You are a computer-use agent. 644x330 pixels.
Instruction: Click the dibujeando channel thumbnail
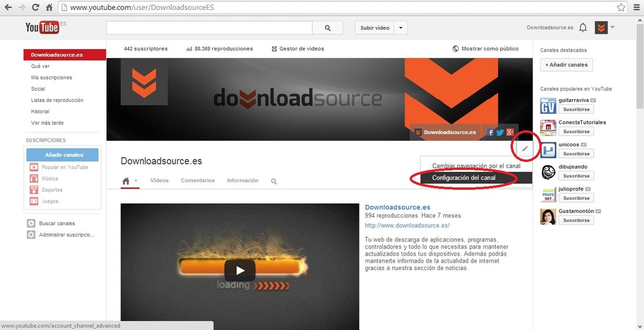click(x=548, y=172)
